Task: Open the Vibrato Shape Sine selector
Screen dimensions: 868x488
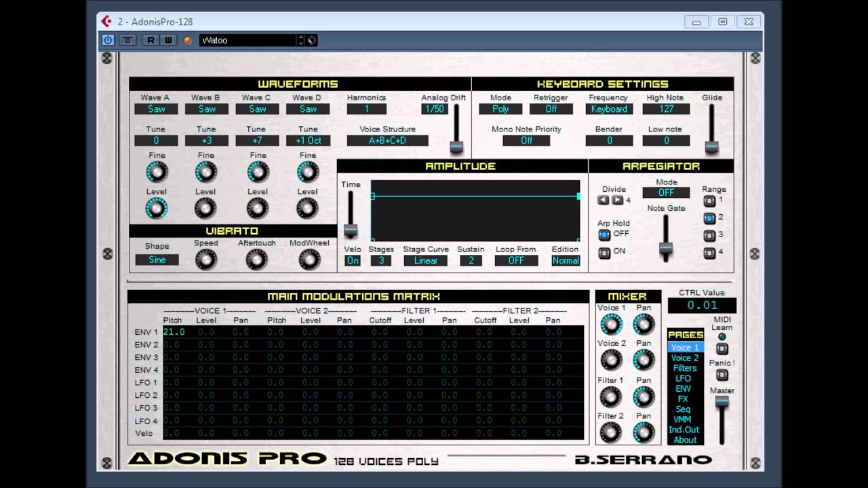Action: pyautogui.click(x=157, y=260)
